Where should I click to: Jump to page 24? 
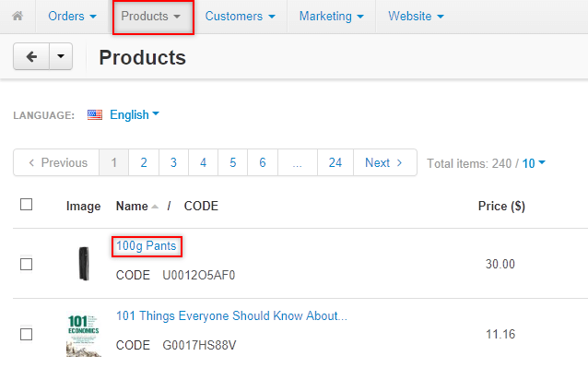tap(335, 163)
